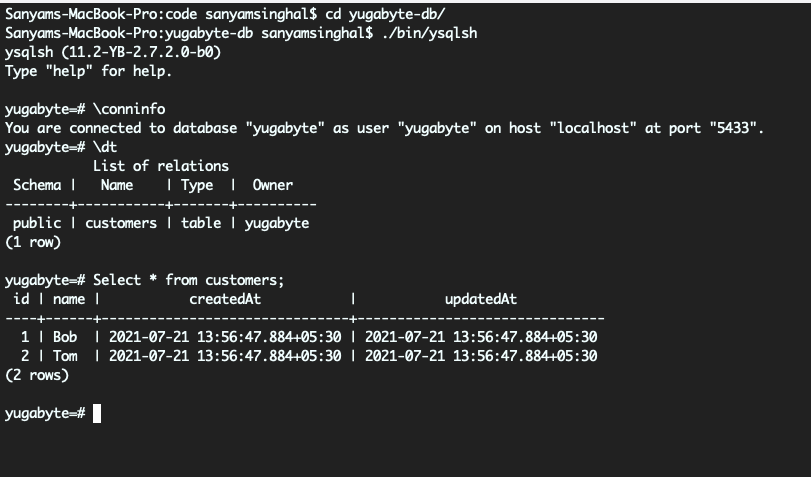Click the "List of relations" heading
811x477 pixels.
[x=161, y=166]
